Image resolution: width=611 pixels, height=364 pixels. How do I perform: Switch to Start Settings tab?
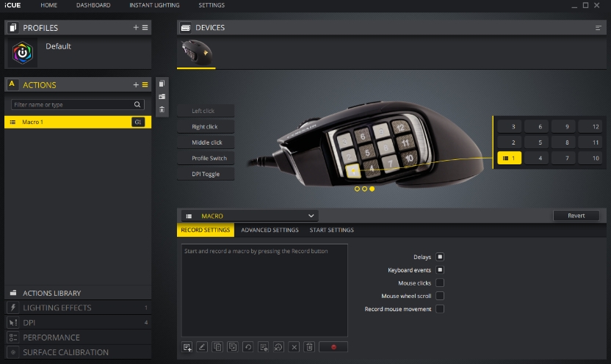click(x=332, y=230)
